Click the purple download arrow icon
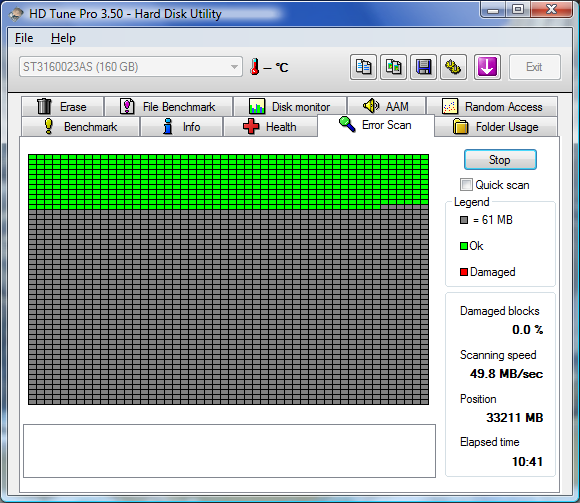Viewport: 580px width, 503px height. click(x=487, y=67)
